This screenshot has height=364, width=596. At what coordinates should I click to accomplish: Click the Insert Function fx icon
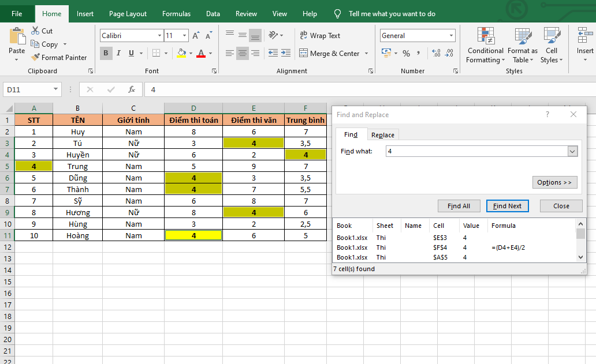point(132,89)
